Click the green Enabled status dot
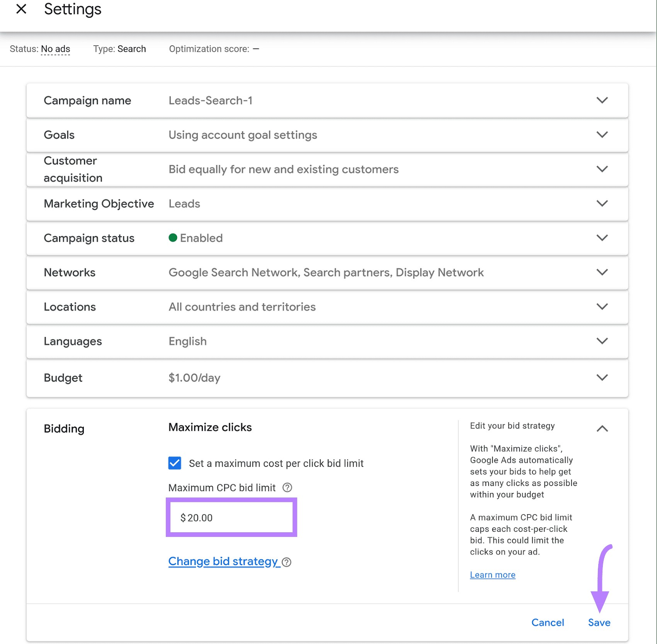Screen dimensions: 657x644 [173, 238]
